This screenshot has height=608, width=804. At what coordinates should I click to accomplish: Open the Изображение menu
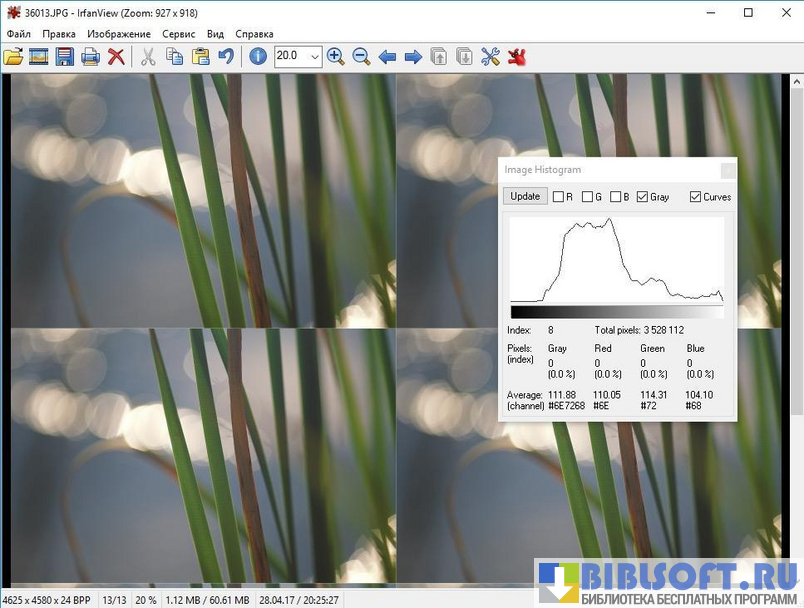[x=118, y=34]
